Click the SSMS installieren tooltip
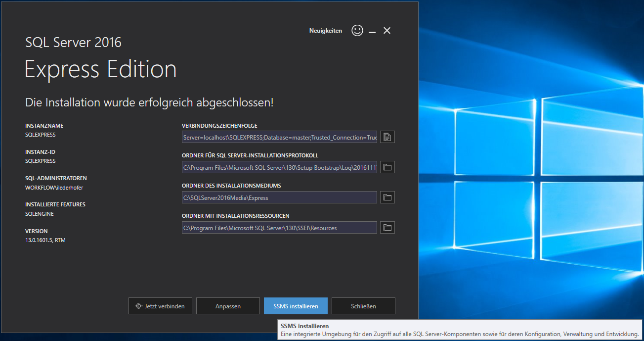Screen dimensions: 644x341 (459, 331)
